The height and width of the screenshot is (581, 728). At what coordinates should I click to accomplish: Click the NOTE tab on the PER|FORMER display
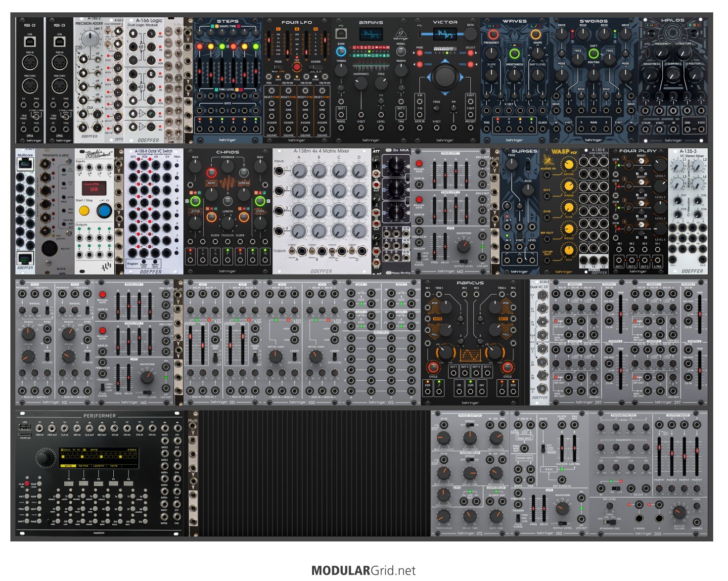(114, 466)
